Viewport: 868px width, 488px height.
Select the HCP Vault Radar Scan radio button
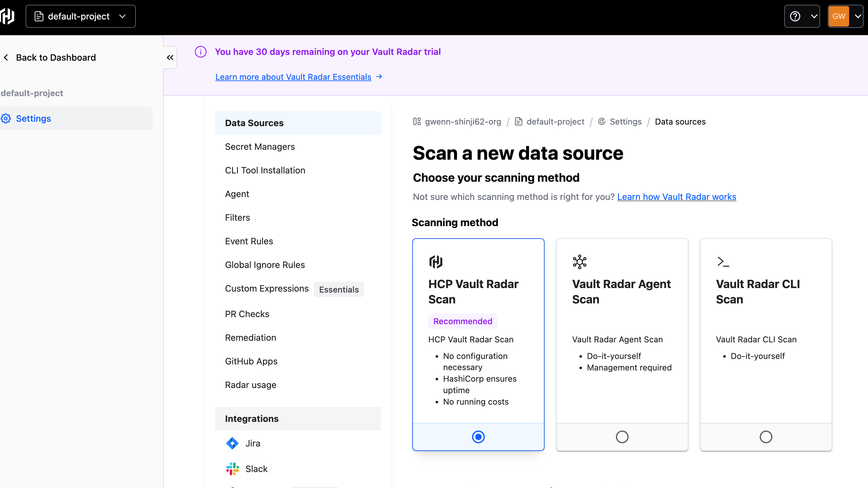(x=478, y=437)
